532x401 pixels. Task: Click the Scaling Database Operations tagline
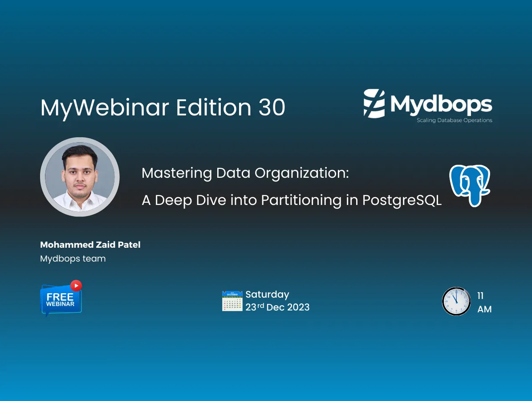click(x=454, y=120)
